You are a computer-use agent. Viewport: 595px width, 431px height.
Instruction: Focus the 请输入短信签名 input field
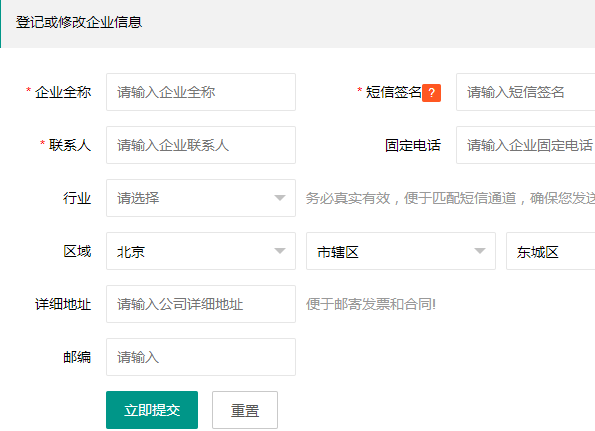point(526,92)
